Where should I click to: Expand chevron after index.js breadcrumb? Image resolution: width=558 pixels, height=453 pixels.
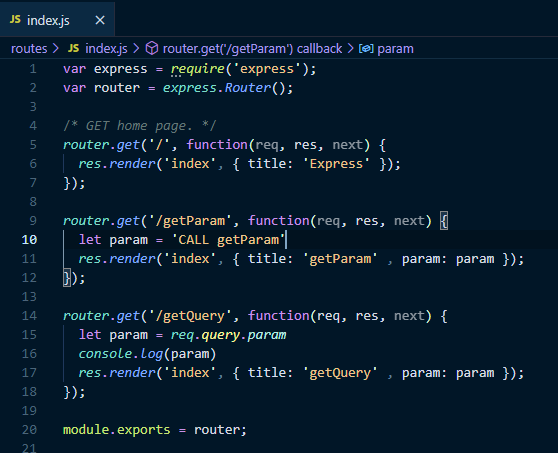coord(136,48)
